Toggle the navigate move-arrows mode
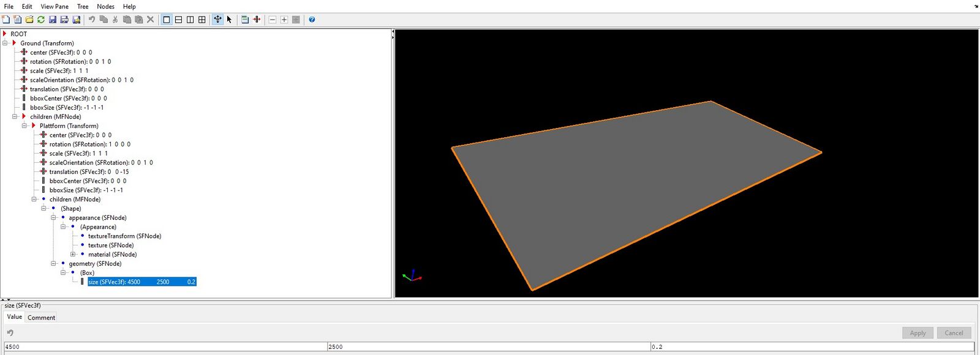Viewport: 980px width, 355px height. [x=217, y=20]
